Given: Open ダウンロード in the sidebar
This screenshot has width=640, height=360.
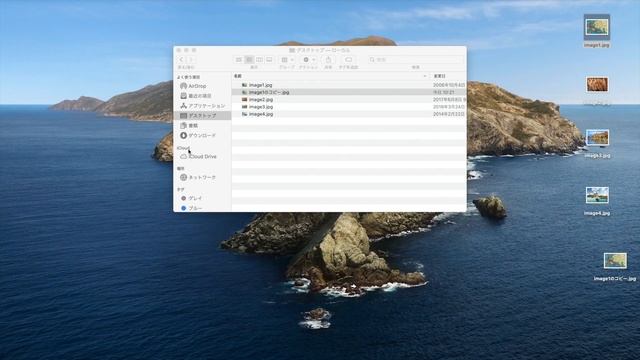Looking at the screenshot, I should point(202,135).
